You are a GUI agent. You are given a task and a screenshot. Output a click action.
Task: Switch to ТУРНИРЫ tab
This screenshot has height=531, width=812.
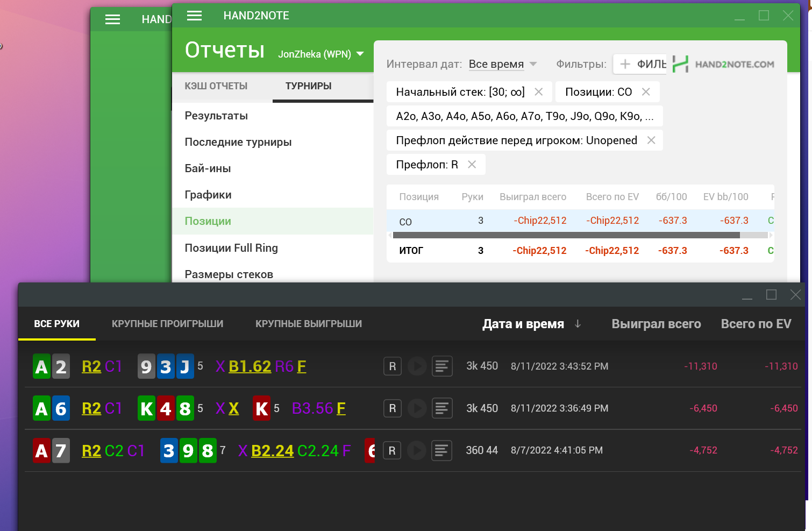pyautogui.click(x=308, y=86)
